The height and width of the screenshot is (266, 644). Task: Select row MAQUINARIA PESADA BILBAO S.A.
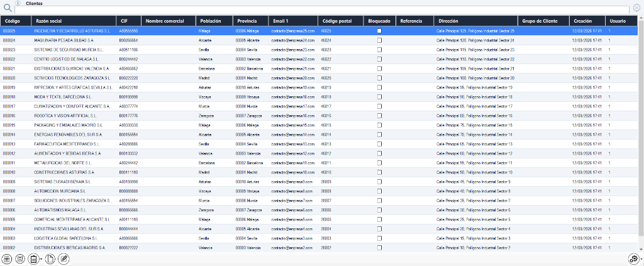tap(319, 40)
